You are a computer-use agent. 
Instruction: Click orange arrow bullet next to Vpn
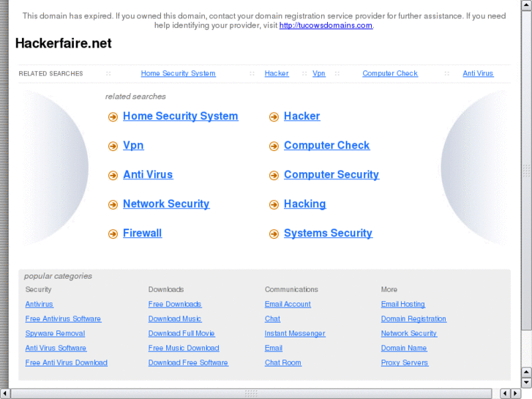(113, 146)
